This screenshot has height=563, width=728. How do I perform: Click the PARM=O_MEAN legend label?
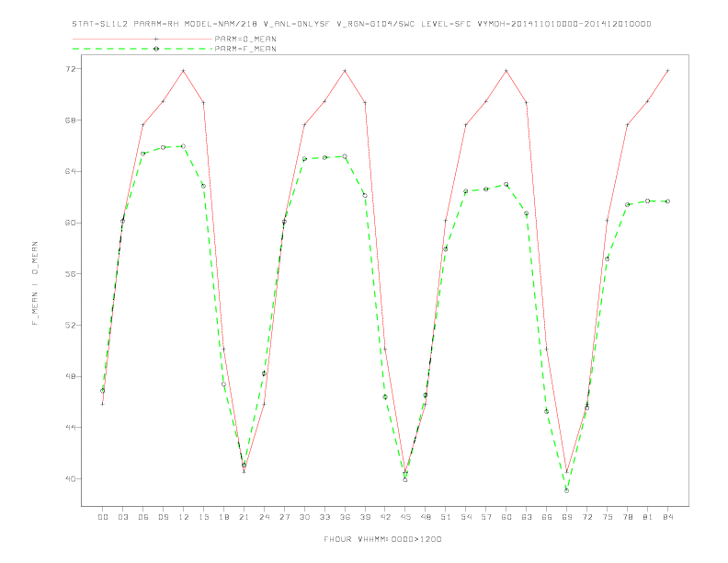[245, 39]
